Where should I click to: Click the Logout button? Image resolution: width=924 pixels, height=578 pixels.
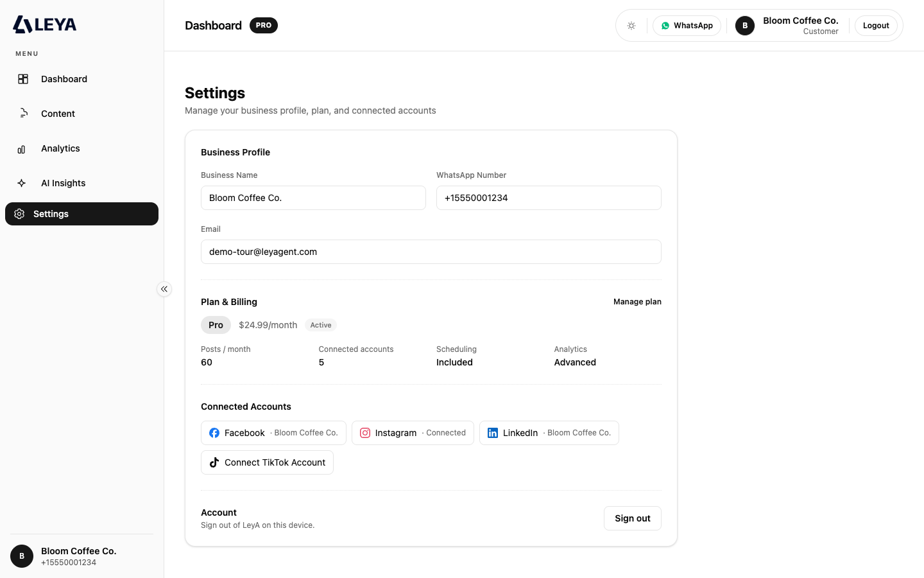tap(876, 26)
